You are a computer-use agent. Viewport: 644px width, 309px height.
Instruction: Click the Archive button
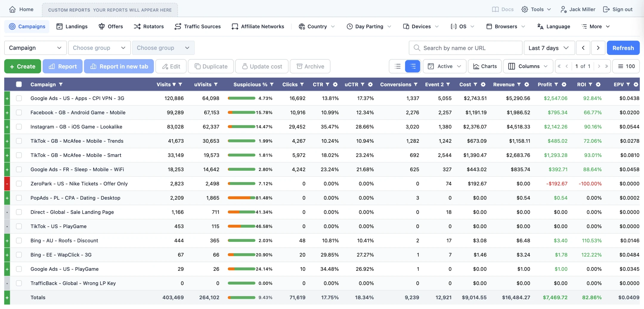[310, 66]
